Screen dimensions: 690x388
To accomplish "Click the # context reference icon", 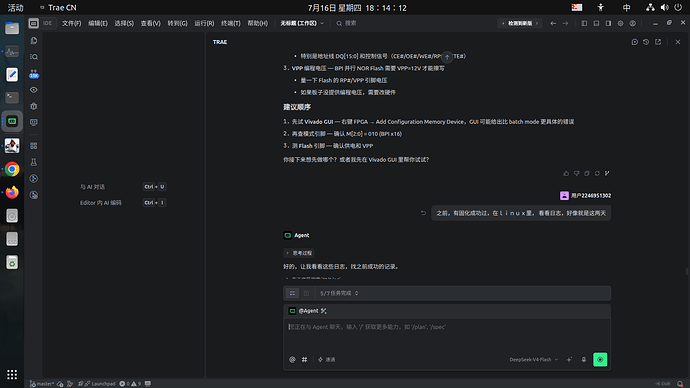I will pyautogui.click(x=305, y=359).
